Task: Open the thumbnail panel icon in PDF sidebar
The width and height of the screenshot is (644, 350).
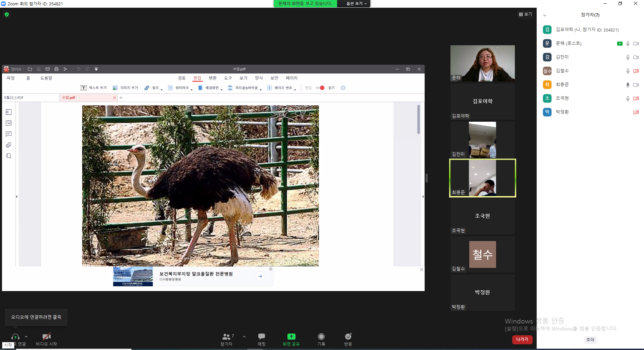Action: click(x=9, y=112)
